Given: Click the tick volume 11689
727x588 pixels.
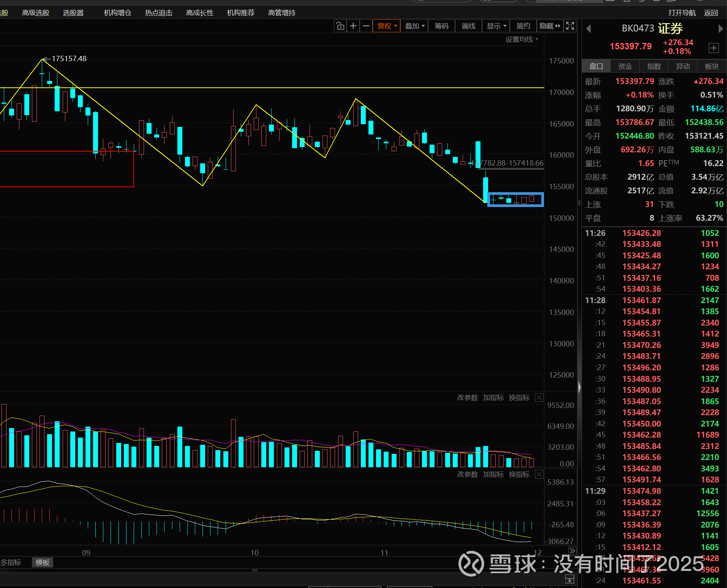Looking at the screenshot, I should [x=708, y=435].
